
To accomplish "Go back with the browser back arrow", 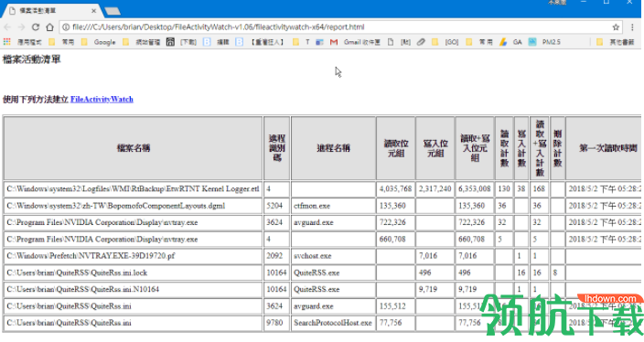I will point(8,27).
